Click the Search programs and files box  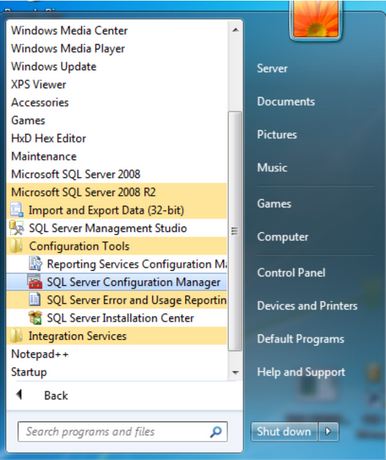[x=123, y=432]
